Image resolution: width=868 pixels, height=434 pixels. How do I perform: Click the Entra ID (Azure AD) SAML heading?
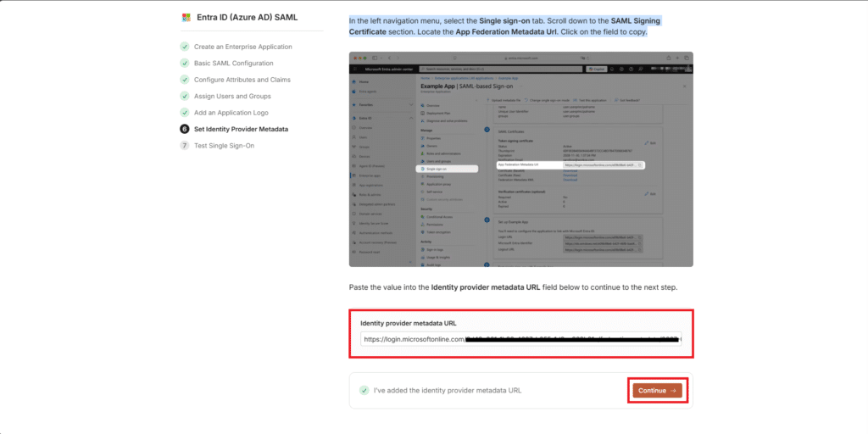pyautogui.click(x=248, y=17)
